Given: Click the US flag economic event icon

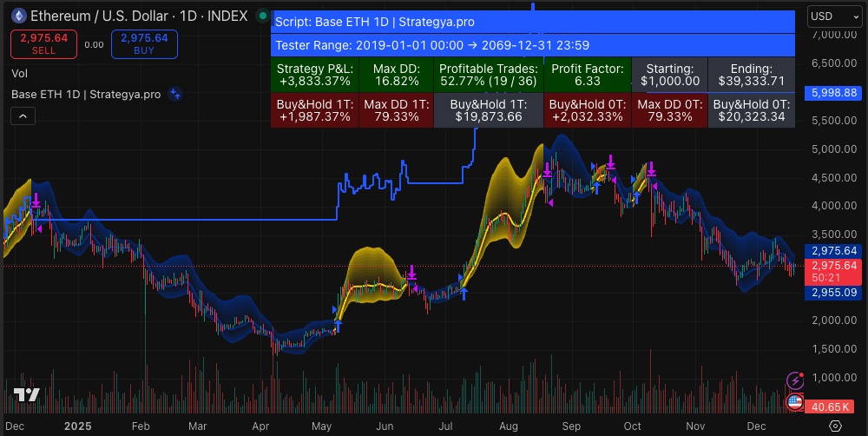Looking at the screenshot, I should pos(795,401).
